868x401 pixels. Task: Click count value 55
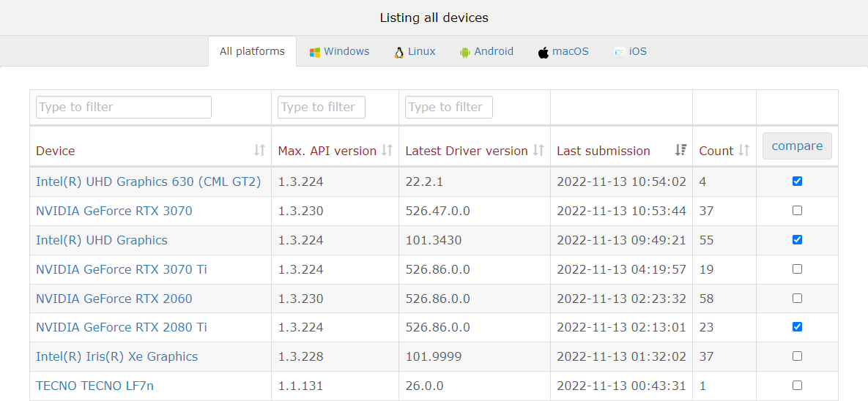(706, 240)
